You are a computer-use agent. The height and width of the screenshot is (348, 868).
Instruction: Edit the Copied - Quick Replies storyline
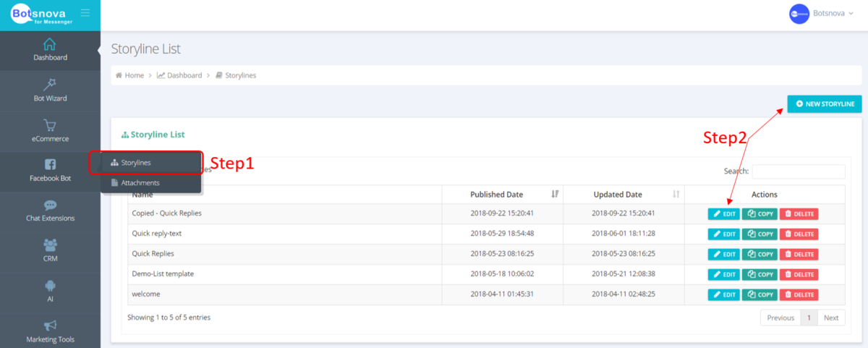(x=723, y=214)
